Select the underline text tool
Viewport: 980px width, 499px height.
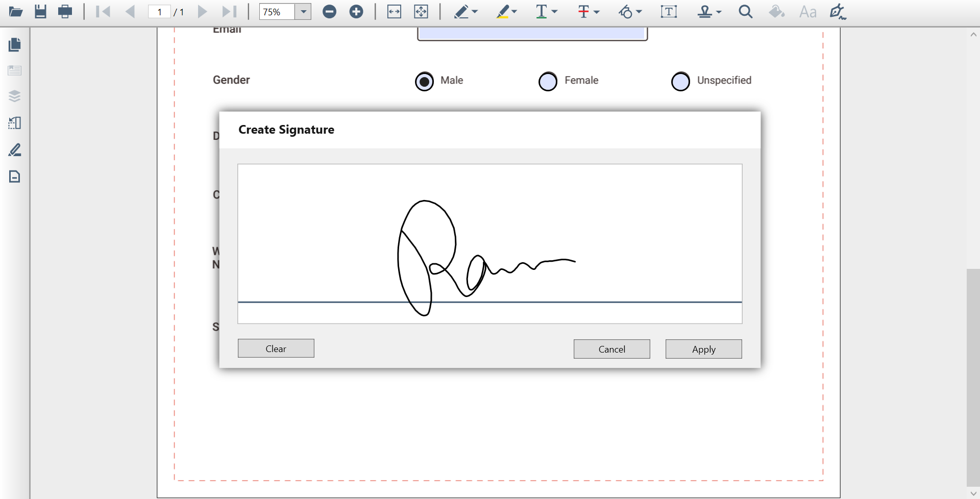[x=542, y=12]
